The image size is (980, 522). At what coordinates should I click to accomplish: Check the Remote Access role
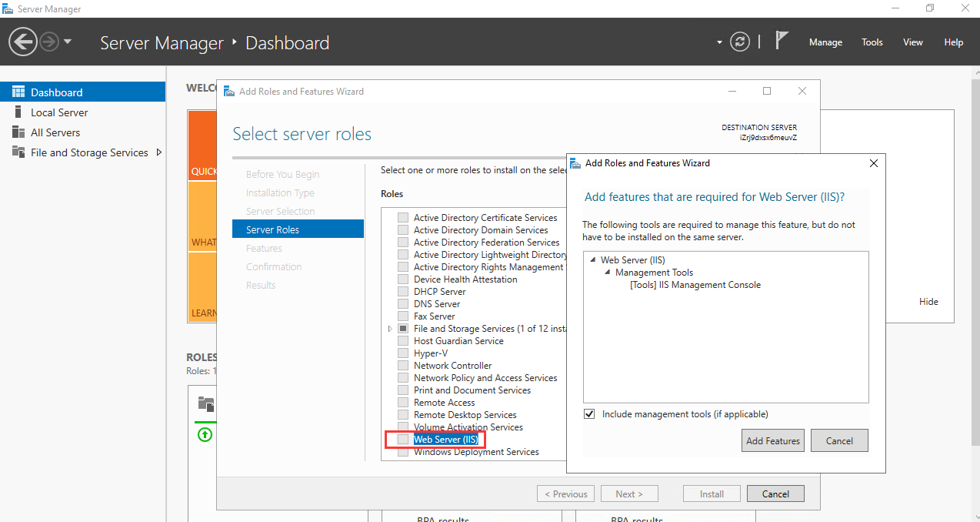point(403,402)
